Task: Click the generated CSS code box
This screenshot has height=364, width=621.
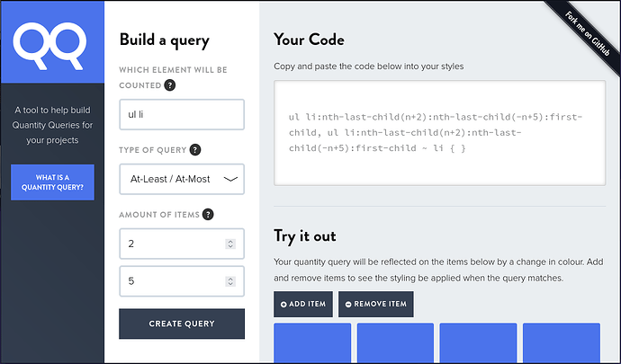Action: tap(439, 133)
